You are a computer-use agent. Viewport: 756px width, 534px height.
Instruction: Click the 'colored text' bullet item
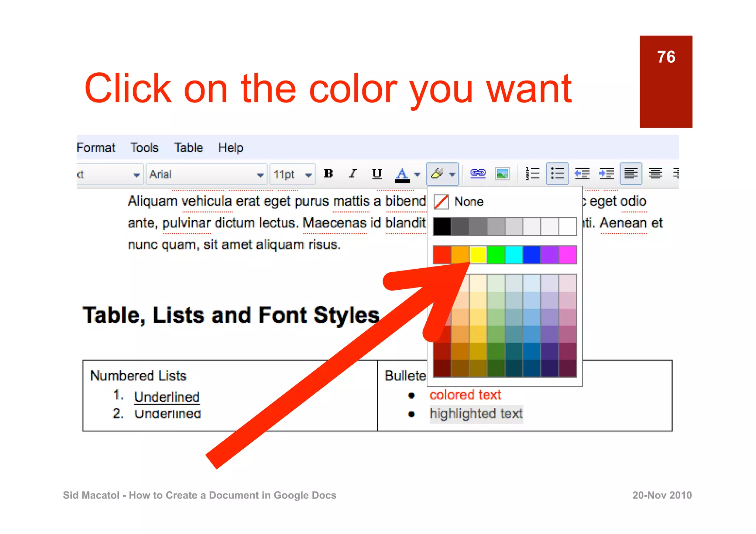click(465, 395)
